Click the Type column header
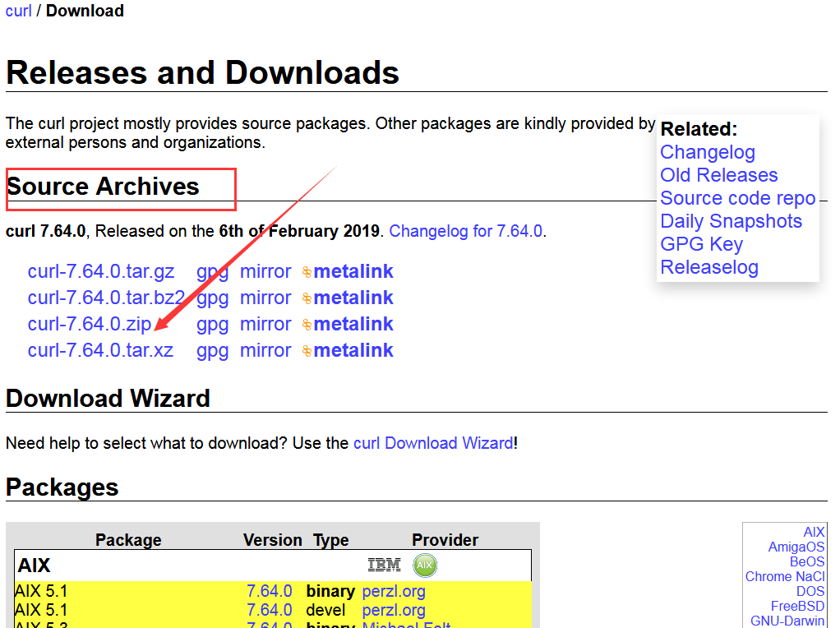The height and width of the screenshot is (628, 840). click(x=330, y=540)
